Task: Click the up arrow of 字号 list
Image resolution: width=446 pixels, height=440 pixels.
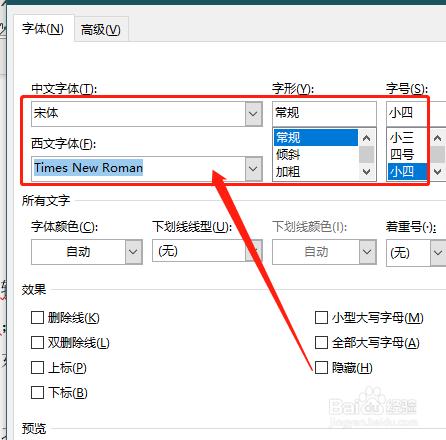Action: 438,138
